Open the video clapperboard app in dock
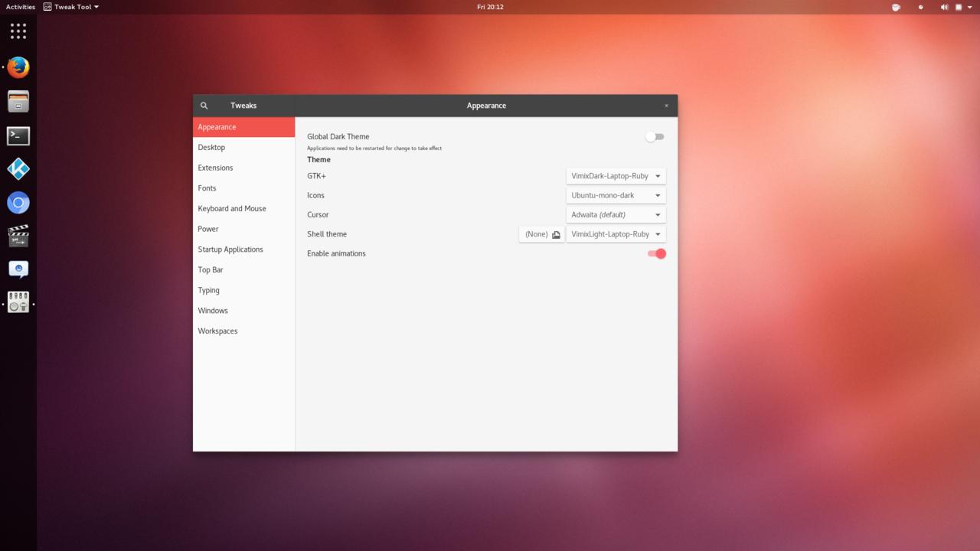The width and height of the screenshot is (980, 551). pos(18,236)
